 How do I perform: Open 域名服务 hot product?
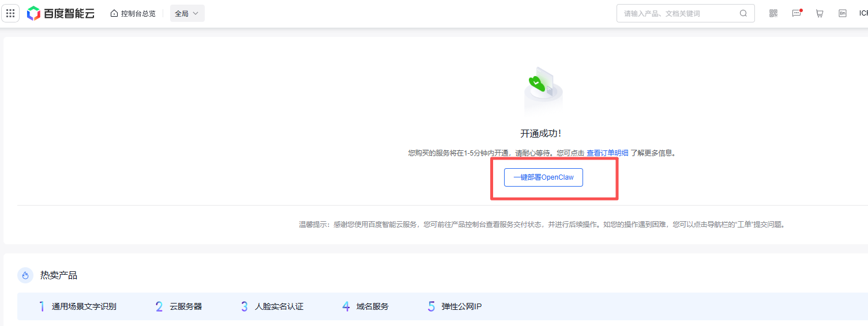point(373,306)
